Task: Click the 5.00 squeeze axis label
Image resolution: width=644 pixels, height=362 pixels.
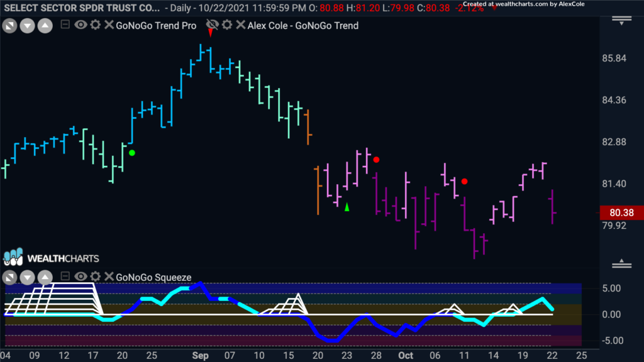Action: (x=612, y=288)
